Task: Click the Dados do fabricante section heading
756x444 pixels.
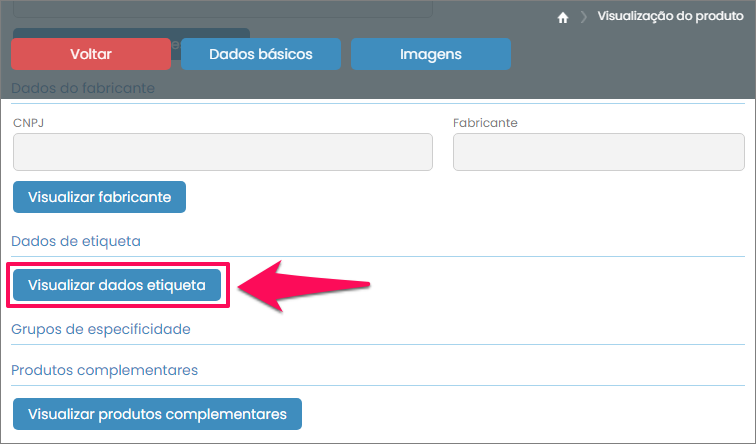Action: coord(83,88)
